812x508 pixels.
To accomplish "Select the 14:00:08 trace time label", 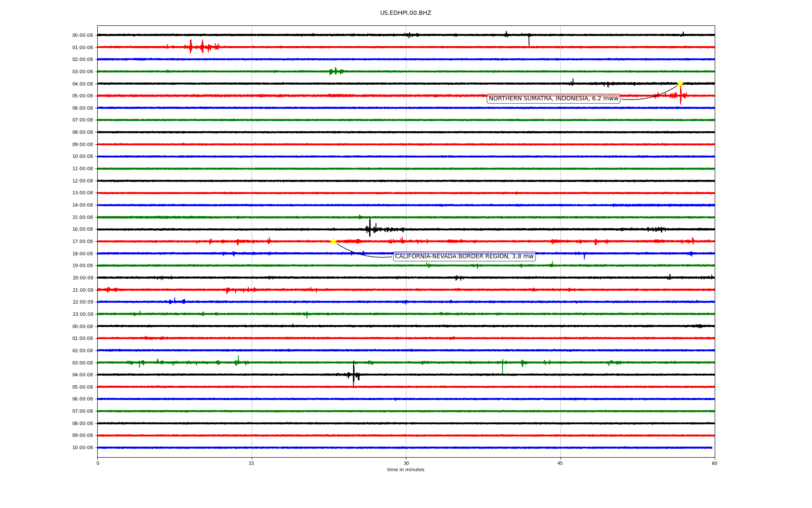I will (82, 205).
